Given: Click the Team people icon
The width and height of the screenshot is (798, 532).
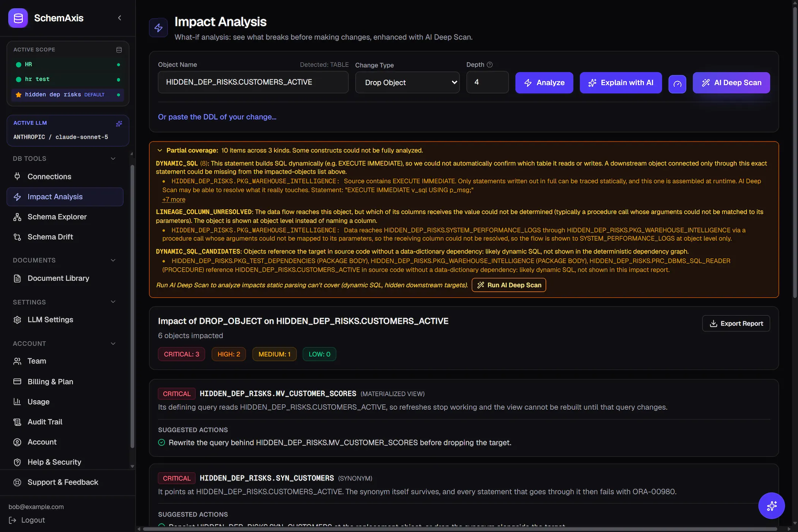Looking at the screenshot, I should [x=17, y=361].
